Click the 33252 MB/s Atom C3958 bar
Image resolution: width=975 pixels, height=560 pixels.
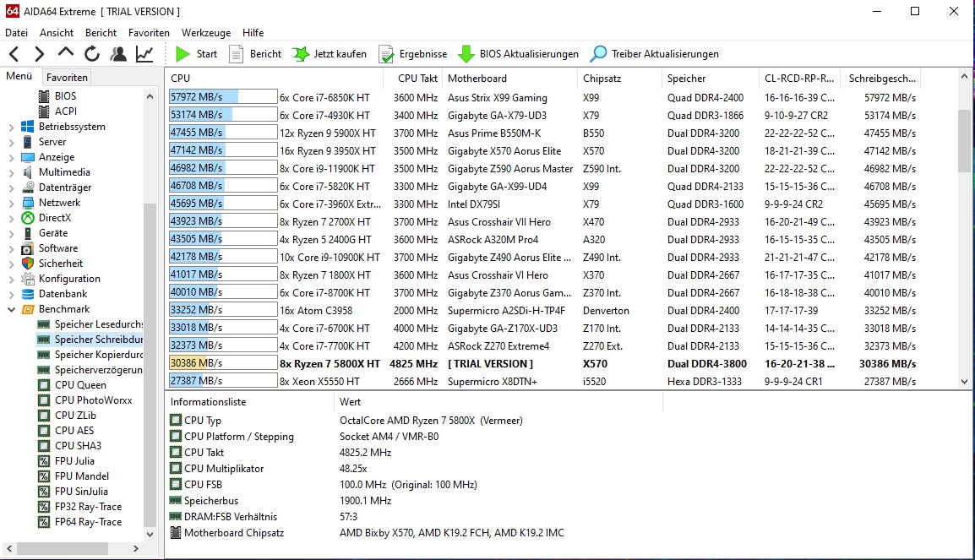tap(223, 310)
